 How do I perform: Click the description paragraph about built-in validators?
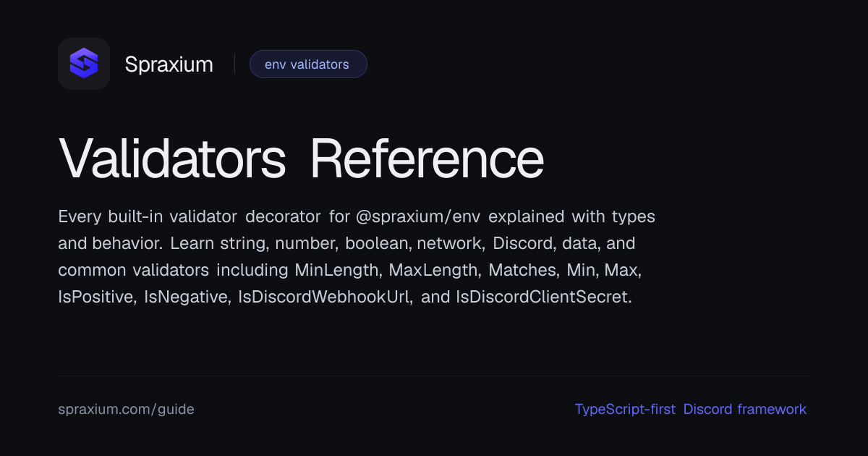(x=357, y=257)
